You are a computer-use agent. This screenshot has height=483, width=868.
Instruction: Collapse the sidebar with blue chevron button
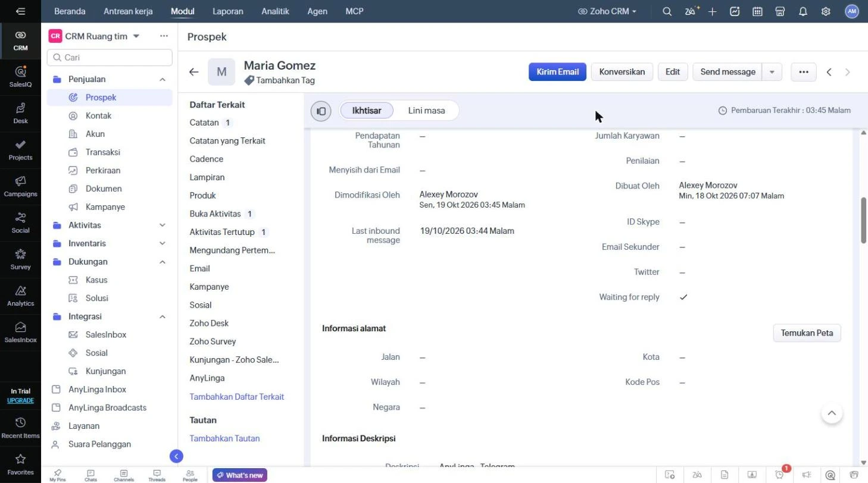click(176, 456)
